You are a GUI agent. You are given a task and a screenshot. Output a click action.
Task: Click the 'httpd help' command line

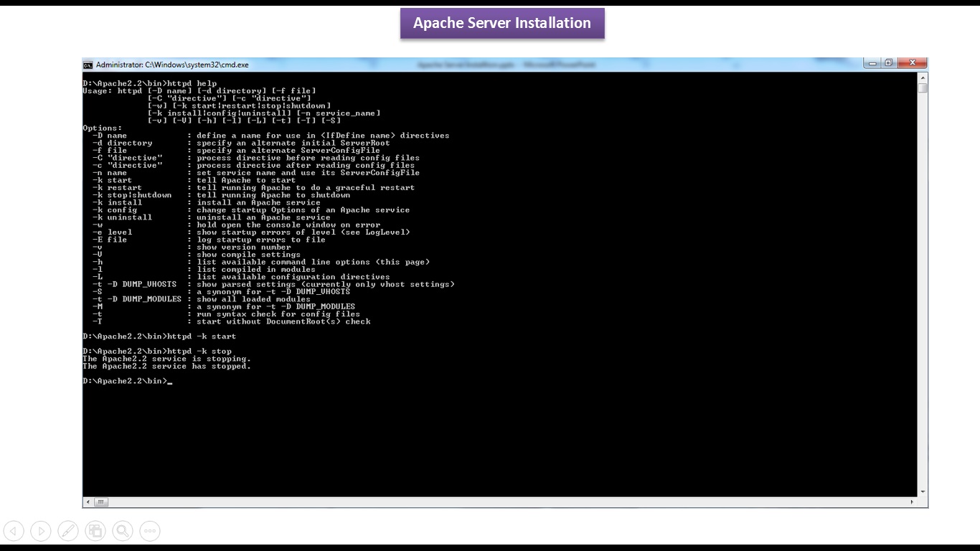click(149, 83)
